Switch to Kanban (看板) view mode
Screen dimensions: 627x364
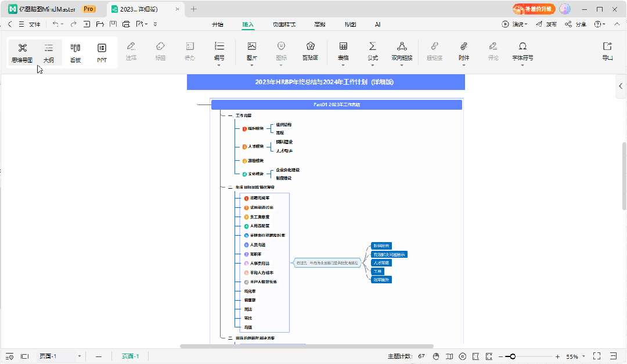(75, 52)
